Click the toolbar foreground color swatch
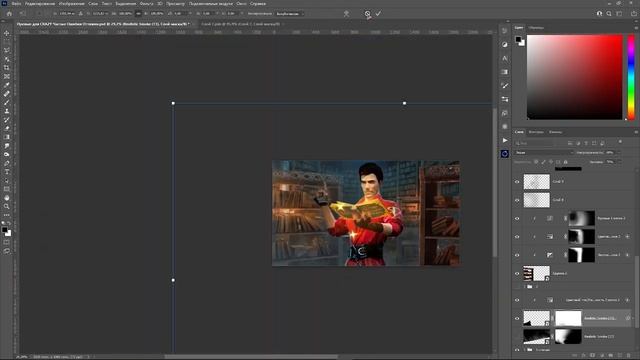Viewport: 640px width, 360px height. pos(4,230)
